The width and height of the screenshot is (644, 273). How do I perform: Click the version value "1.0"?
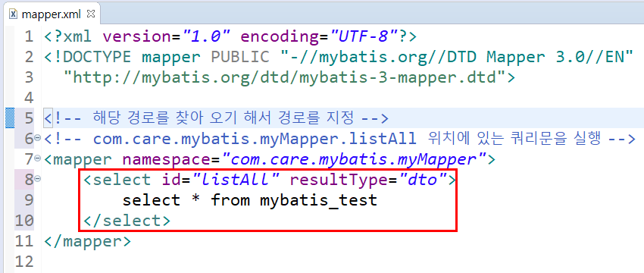coord(206,36)
